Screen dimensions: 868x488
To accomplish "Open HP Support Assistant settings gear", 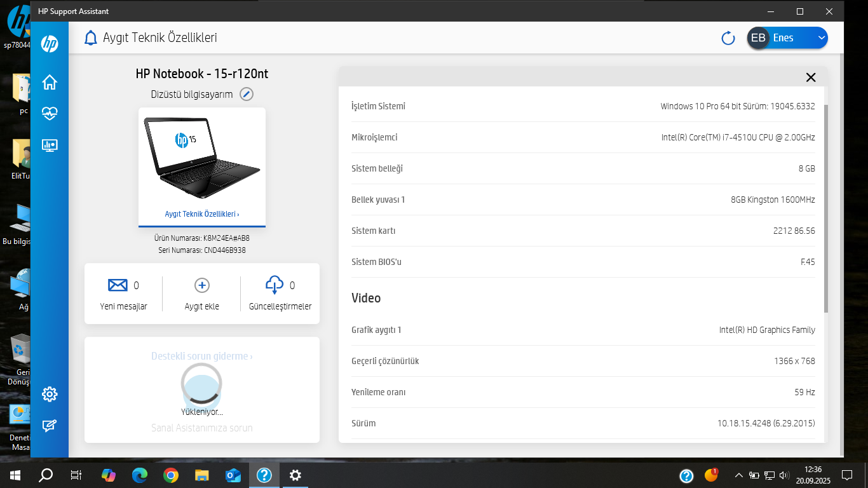I will pyautogui.click(x=49, y=394).
